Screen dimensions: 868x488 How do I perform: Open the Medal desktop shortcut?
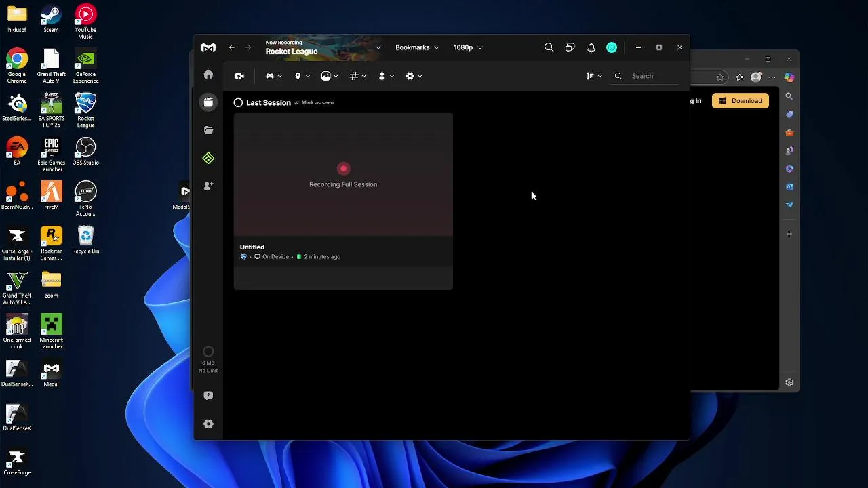point(51,373)
